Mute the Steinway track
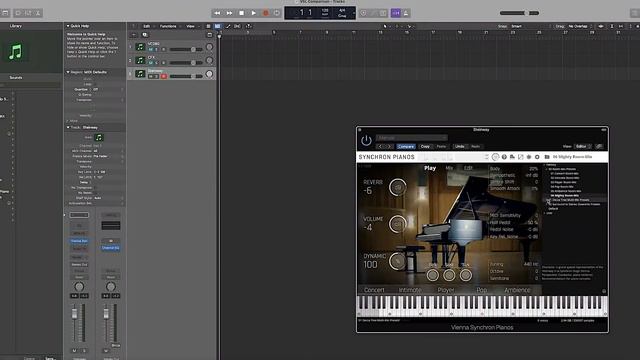Image resolution: width=640 pixels, height=360 pixels. (x=151, y=76)
